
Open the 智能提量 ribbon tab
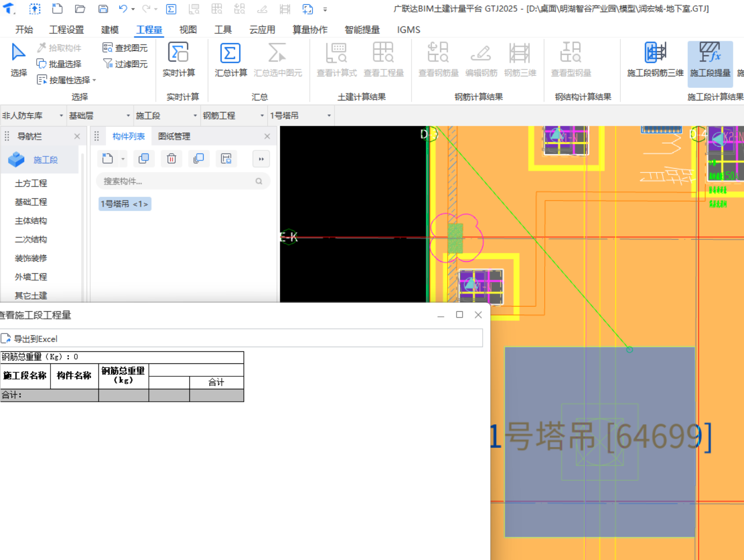tap(362, 30)
